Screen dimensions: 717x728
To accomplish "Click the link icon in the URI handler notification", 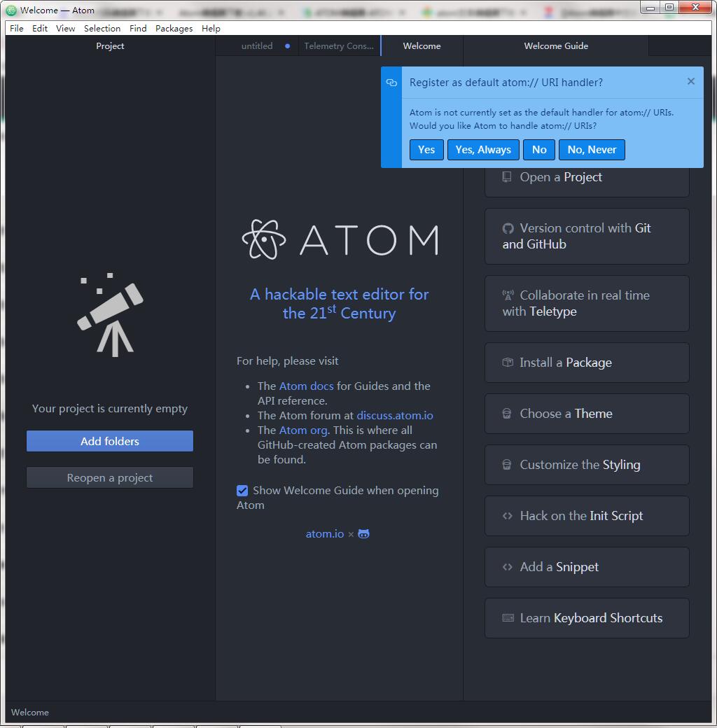I will point(391,83).
